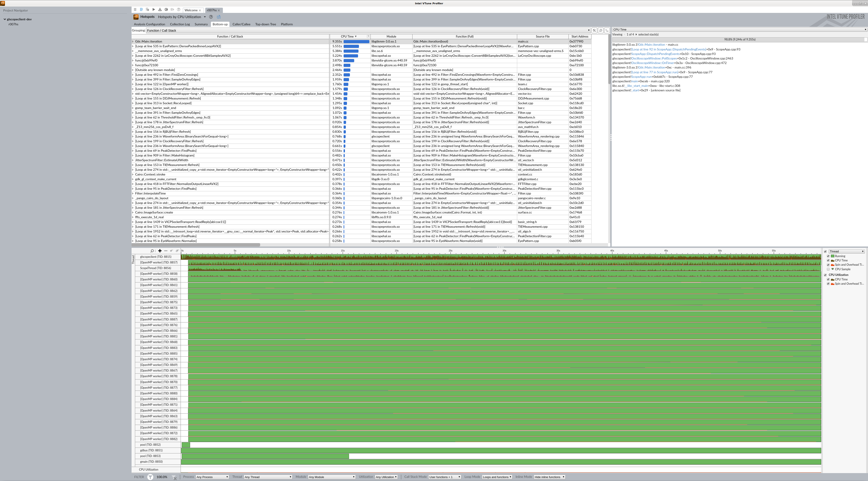Click the Hotspots VT logo icon
Screen dimensions: 868x481
click(x=136, y=17)
